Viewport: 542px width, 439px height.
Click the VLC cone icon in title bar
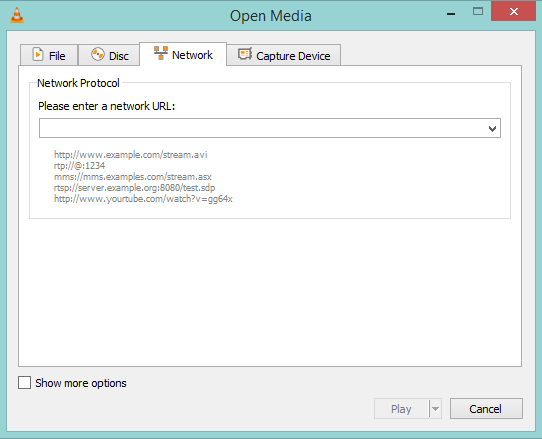17,15
